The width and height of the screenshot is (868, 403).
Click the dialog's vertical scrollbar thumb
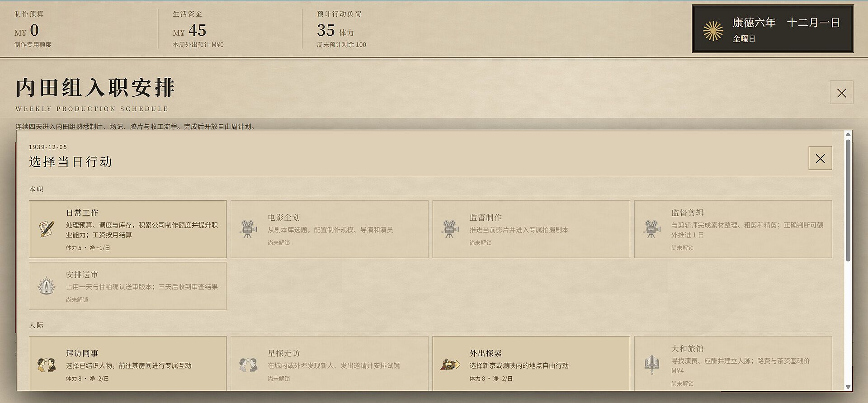pyautogui.click(x=848, y=200)
